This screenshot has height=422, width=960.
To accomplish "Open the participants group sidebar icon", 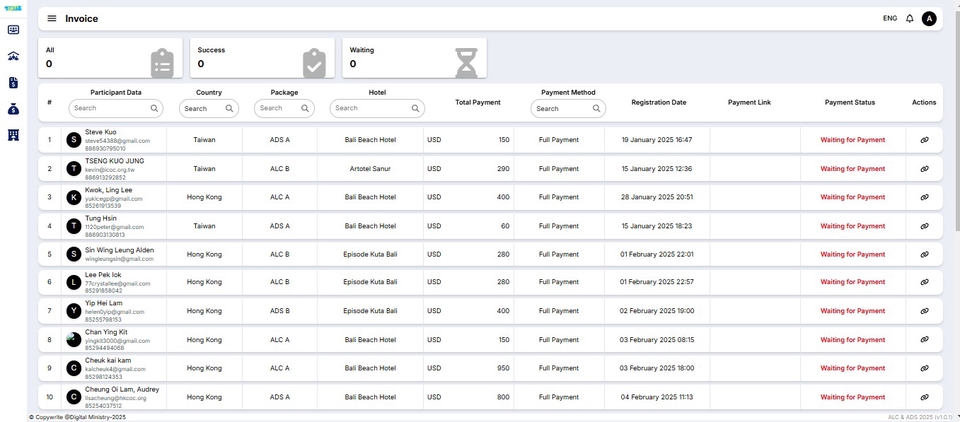I will pos(13,56).
